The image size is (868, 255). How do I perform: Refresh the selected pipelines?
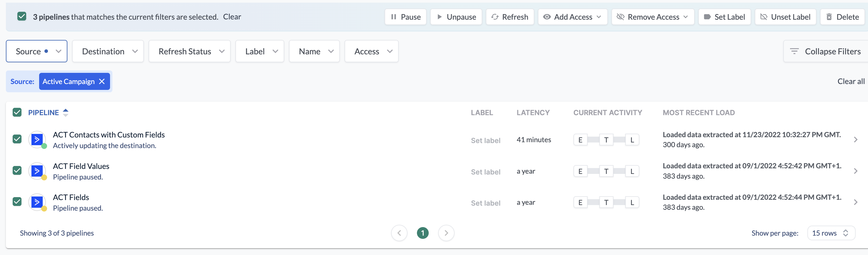coord(510,17)
